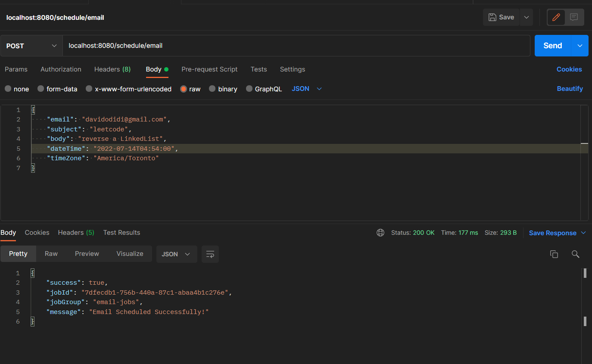Screen dimensions: 592x364
Task: Open request Headers (8) tab
Action: pos(112,69)
